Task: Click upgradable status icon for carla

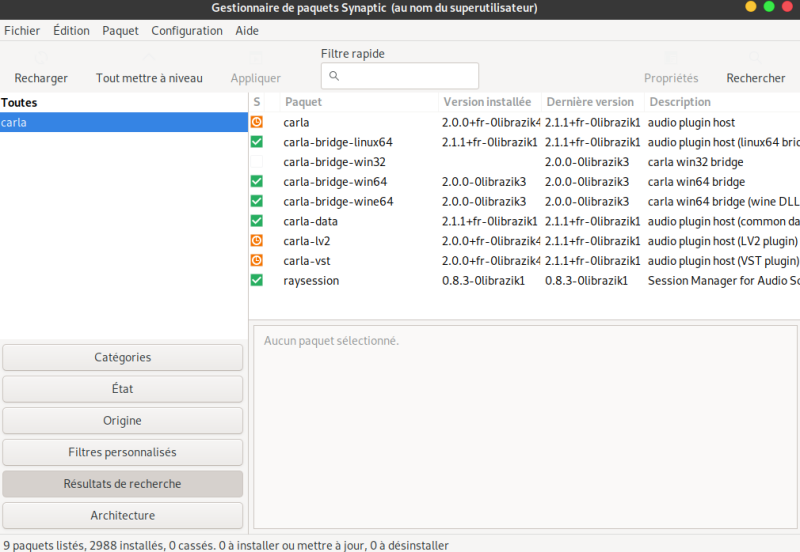Action: tap(257, 122)
